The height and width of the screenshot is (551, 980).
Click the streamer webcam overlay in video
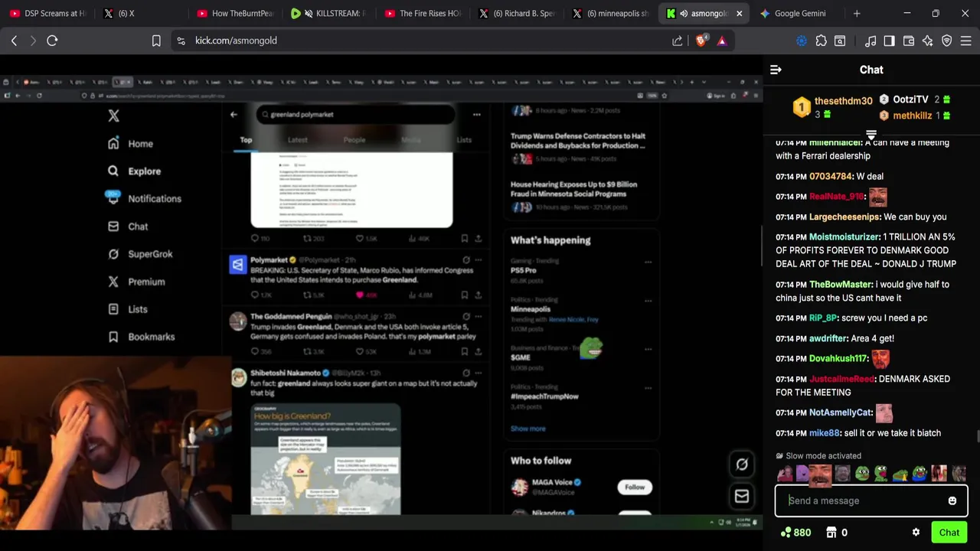click(116, 444)
